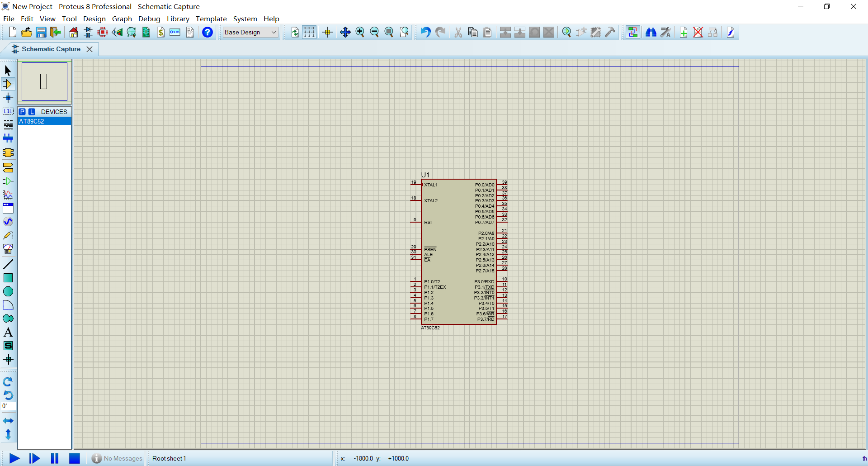The width and height of the screenshot is (868, 466).
Task: Select AT89C52 in the devices list
Action: click(44, 121)
